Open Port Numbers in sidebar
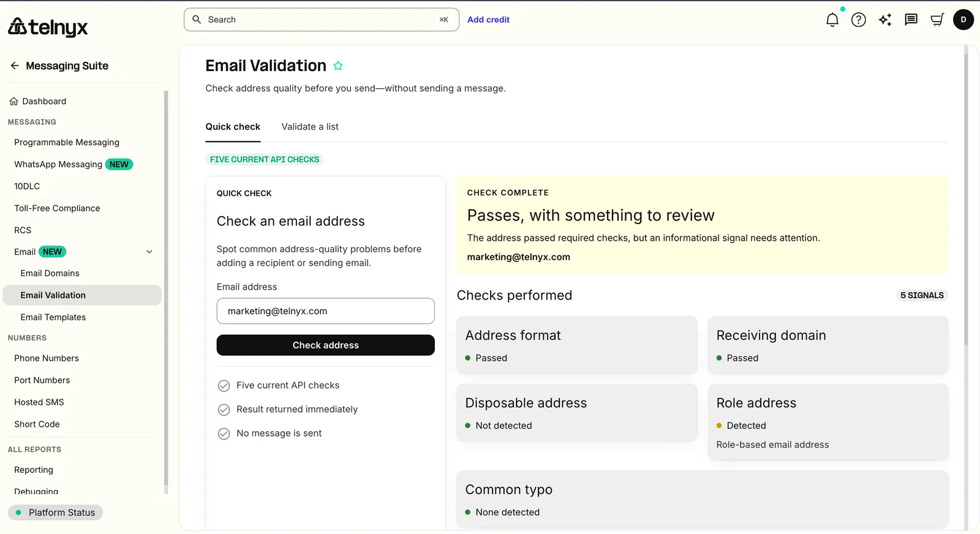Image resolution: width=980 pixels, height=534 pixels. [42, 380]
